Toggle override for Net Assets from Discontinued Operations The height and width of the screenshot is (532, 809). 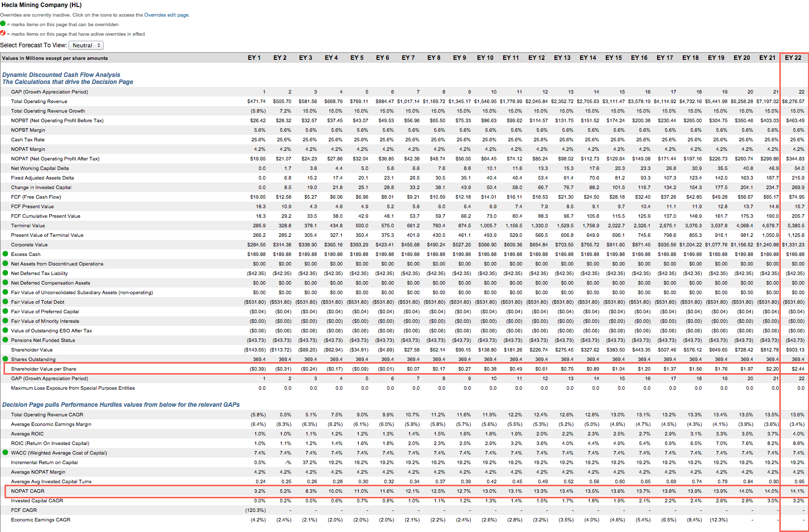[5, 263]
